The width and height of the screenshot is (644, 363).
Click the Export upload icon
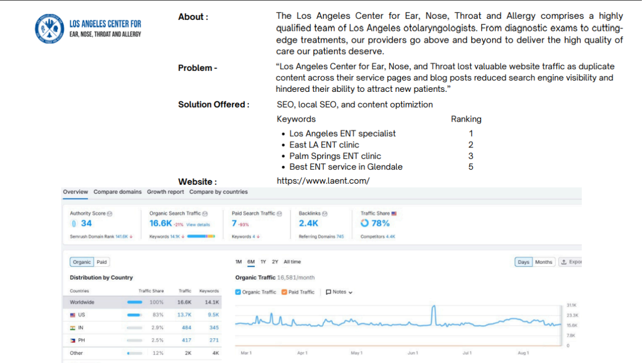pos(564,262)
